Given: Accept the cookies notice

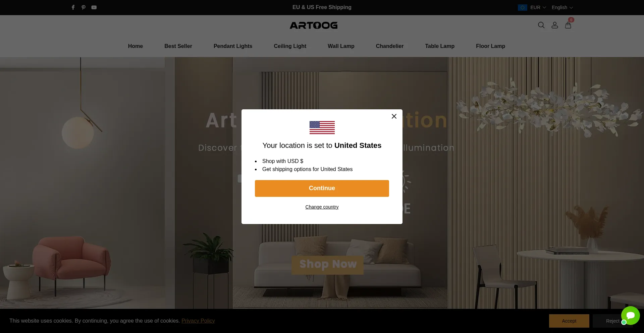Looking at the screenshot, I should [x=569, y=321].
